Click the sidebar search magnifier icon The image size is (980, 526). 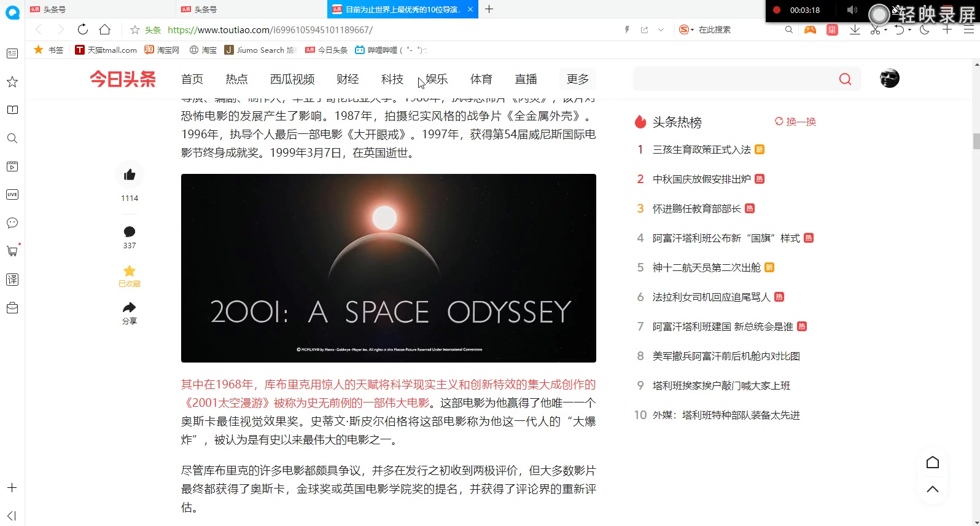[12, 138]
